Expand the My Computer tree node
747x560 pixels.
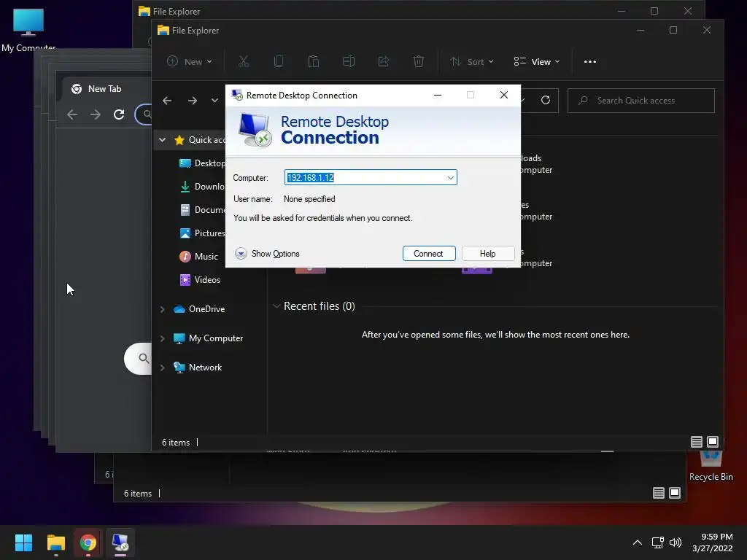163,338
